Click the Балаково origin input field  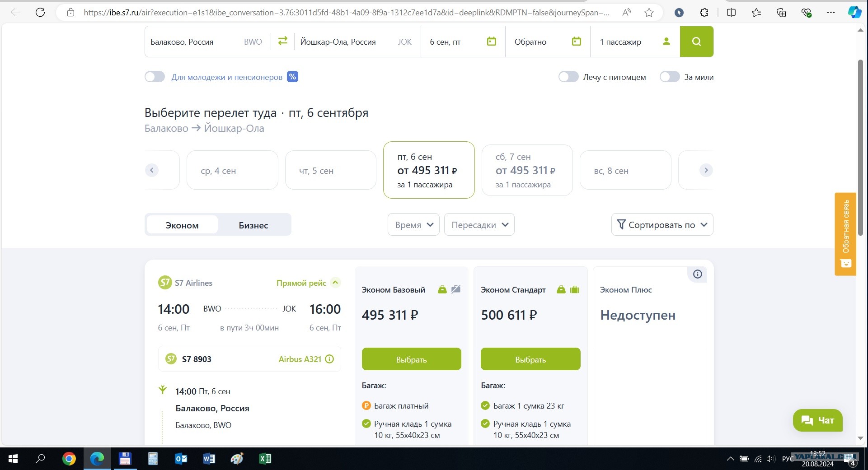[x=194, y=42]
